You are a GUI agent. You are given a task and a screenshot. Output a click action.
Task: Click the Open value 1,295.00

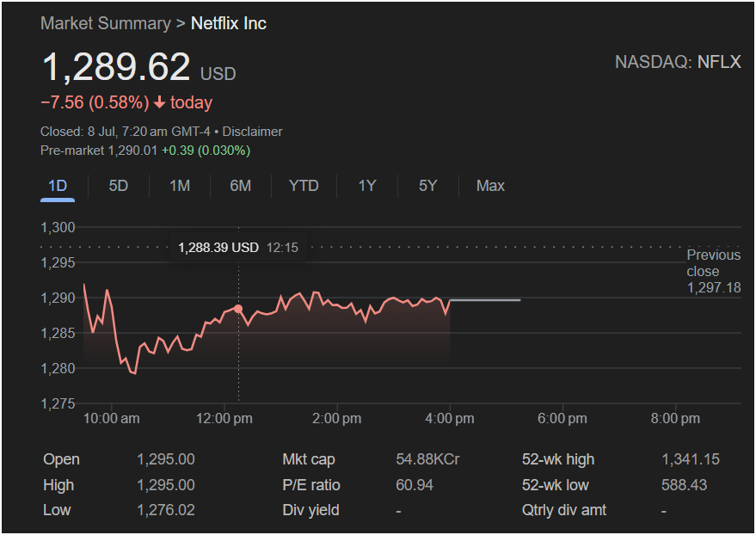(x=166, y=459)
